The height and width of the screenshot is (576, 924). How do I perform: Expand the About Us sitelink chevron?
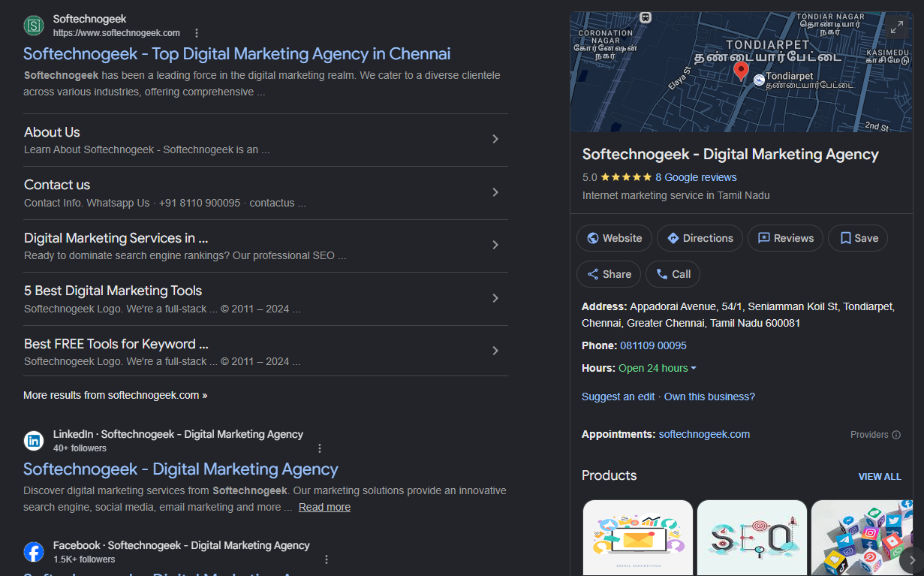[x=495, y=139]
